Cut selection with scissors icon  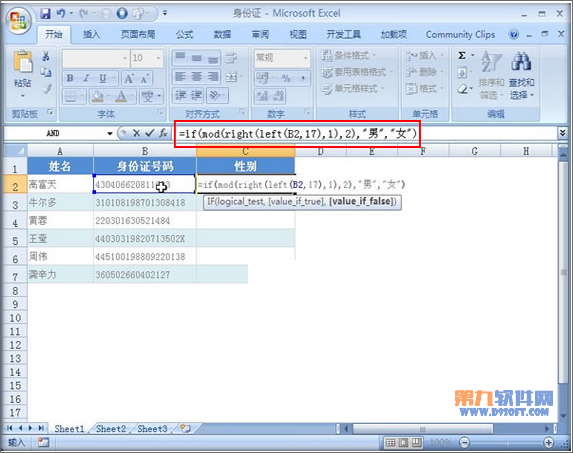(x=46, y=56)
